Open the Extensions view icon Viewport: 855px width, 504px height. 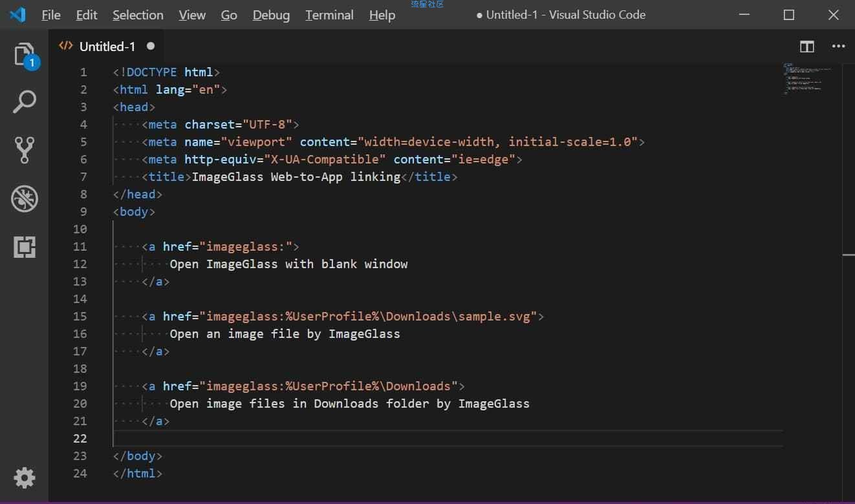tap(25, 247)
